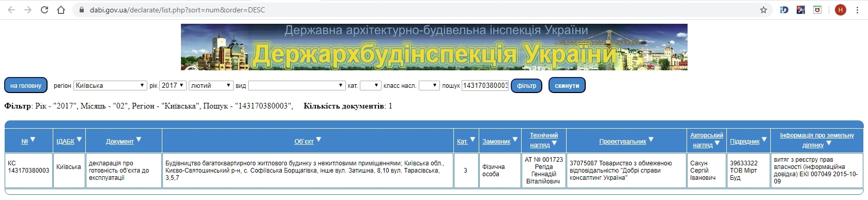
Task: Click sort arrow next to Проектувальник
Action: pos(651,140)
